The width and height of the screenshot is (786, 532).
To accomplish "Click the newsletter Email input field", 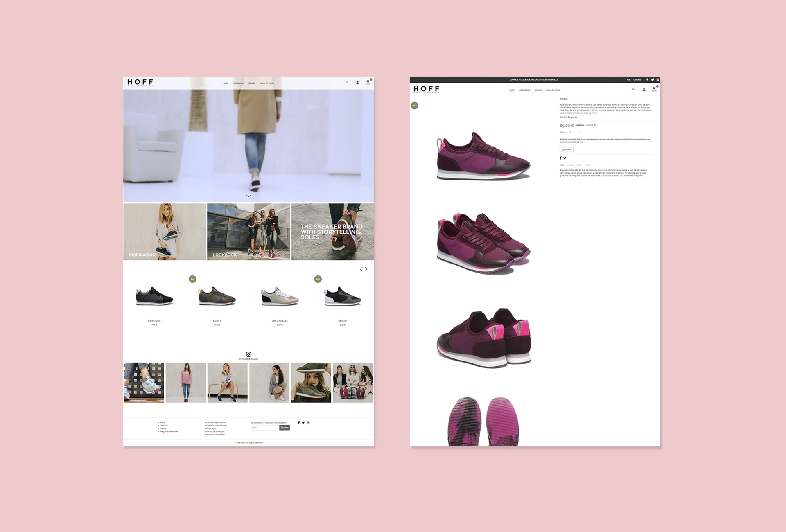I will 265,428.
